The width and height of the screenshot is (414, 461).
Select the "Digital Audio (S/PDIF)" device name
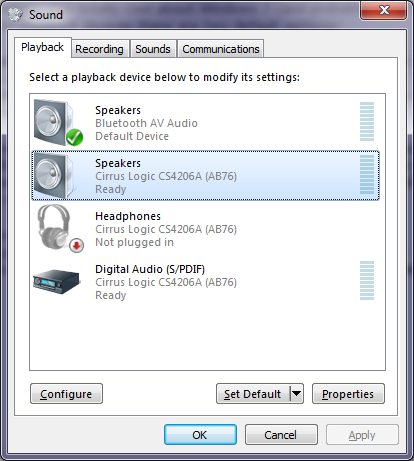150,269
